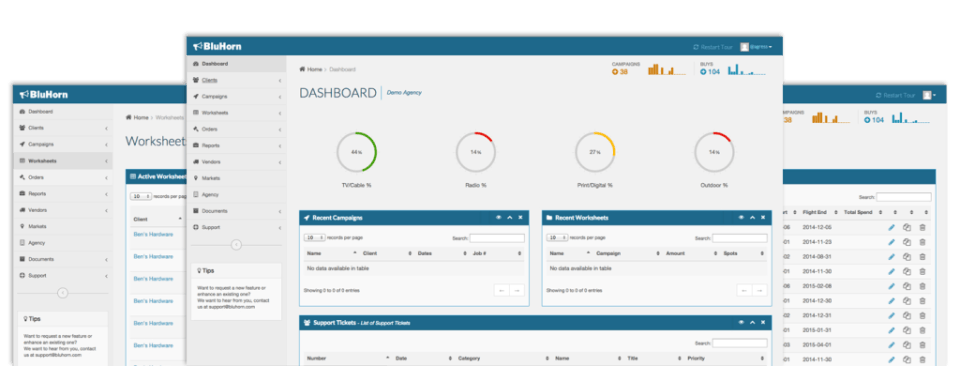Go to next page in Recent Campaigns
960x366 pixels.
[x=517, y=291]
